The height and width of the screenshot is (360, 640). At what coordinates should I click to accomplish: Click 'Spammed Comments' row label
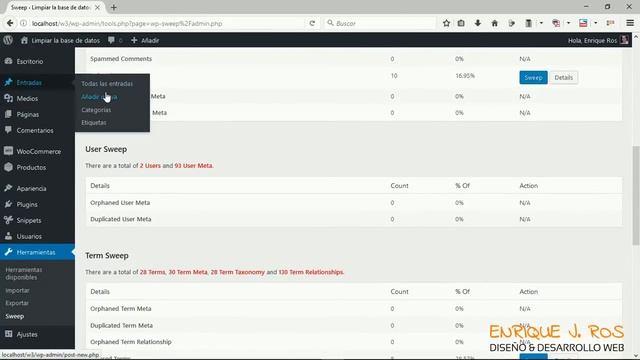tap(121, 59)
